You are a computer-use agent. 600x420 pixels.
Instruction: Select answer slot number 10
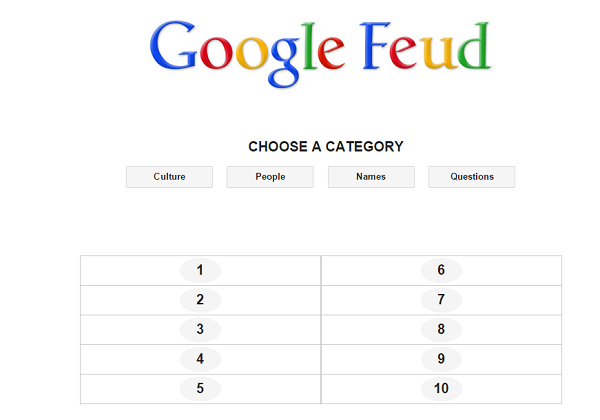click(441, 389)
